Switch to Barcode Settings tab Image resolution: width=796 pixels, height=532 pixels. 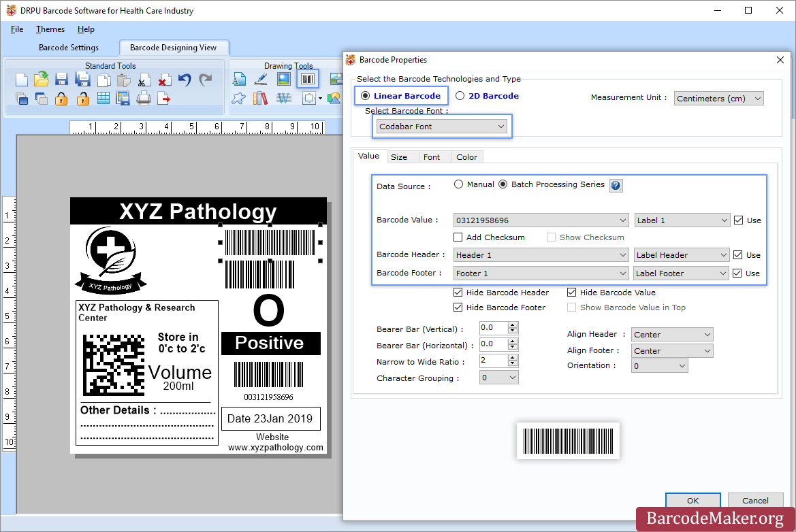69,48
